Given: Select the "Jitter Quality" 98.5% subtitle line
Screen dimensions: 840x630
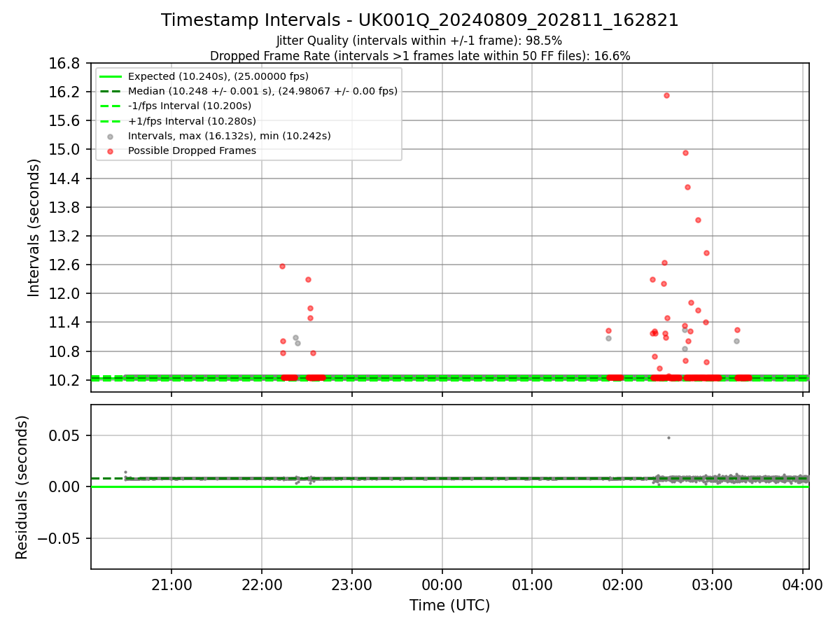Looking at the screenshot, I should coord(419,41).
